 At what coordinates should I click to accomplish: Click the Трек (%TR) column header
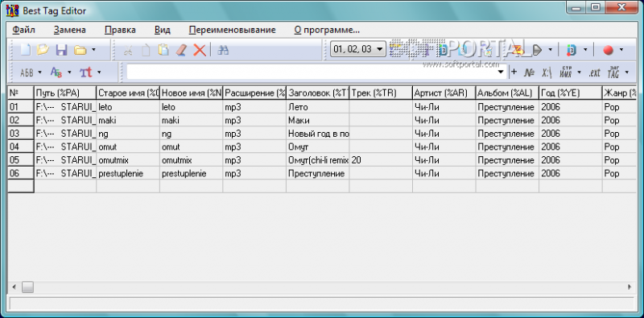click(381, 93)
